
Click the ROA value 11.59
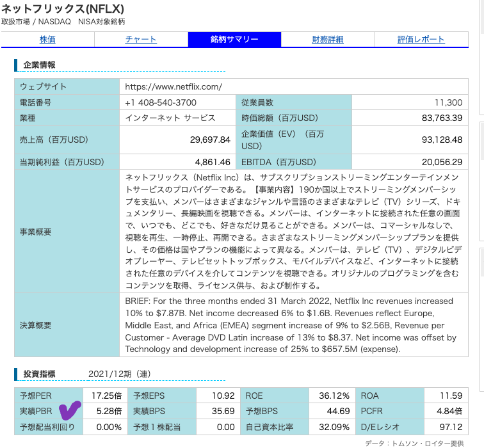tap(451, 396)
